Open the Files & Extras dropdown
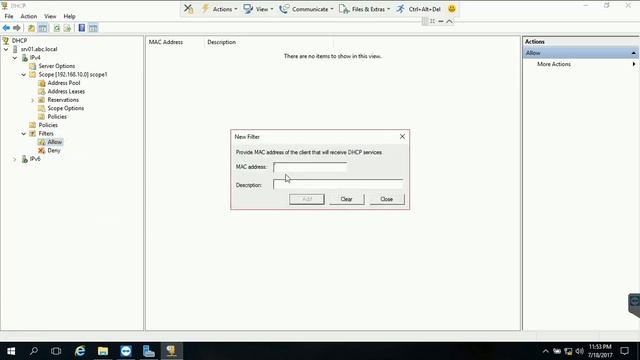Viewport: 640px width, 360px height. click(364, 9)
